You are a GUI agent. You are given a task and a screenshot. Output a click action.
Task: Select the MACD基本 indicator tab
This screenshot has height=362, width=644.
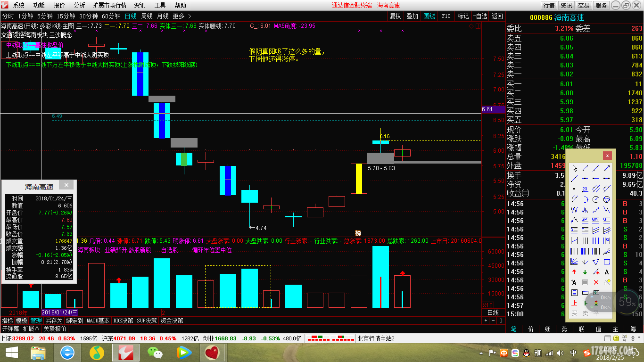98,321
